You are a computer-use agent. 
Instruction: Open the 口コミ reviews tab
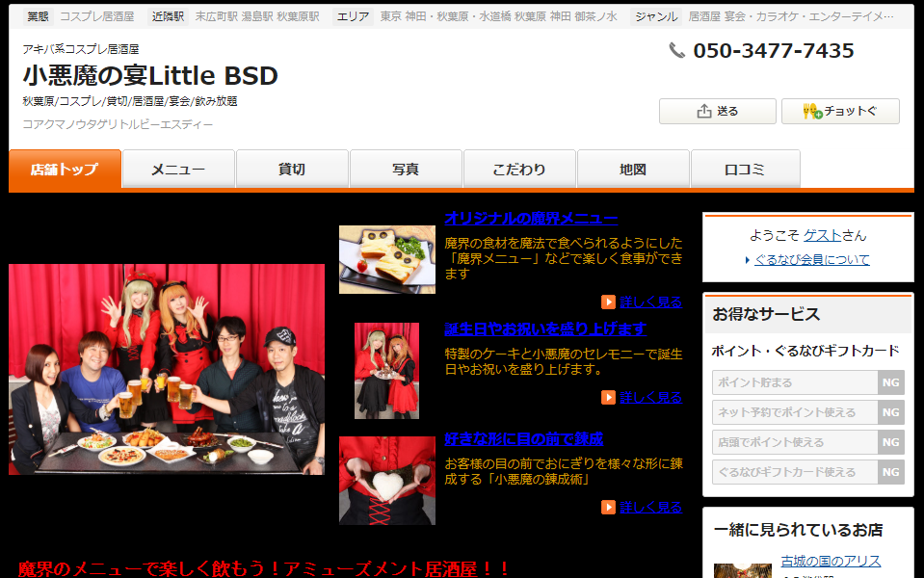coord(745,170)
